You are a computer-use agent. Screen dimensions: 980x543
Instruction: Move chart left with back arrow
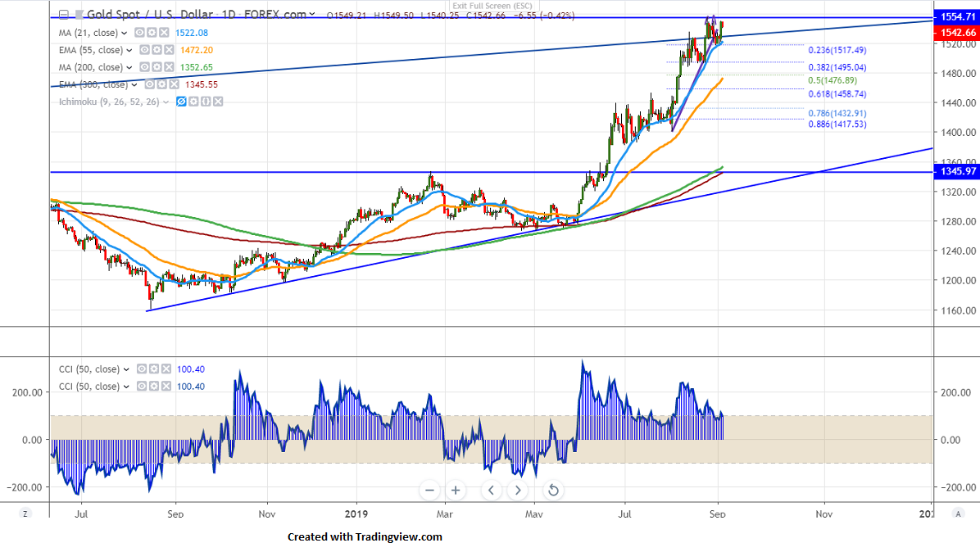[492, 490]
